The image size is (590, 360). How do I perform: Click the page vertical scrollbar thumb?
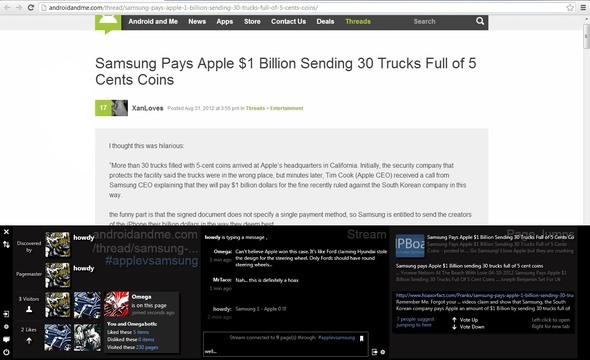pyautogui.click(x=586, y=36)
